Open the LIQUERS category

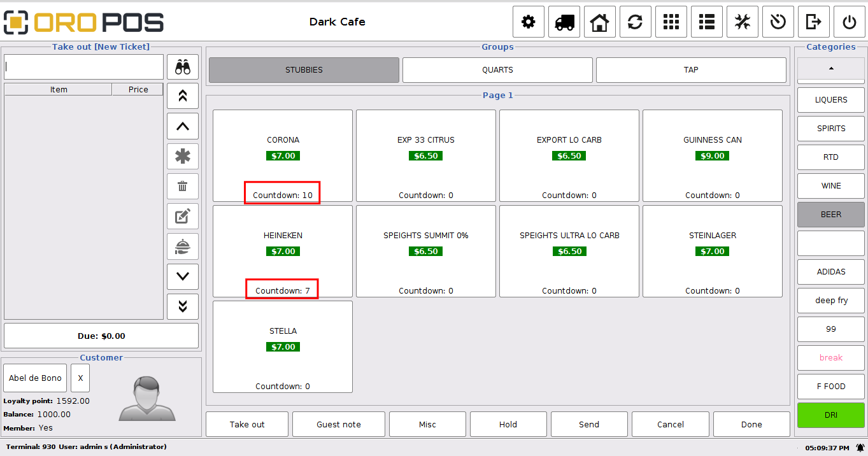pyautogui.click(x=831, y=100)
